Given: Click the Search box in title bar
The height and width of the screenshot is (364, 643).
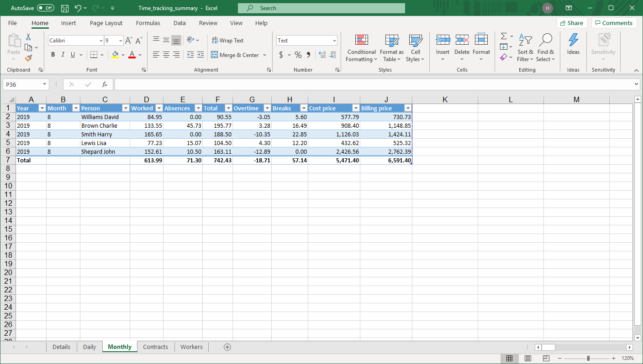Looking at the screenshot, I should (321, 8).
